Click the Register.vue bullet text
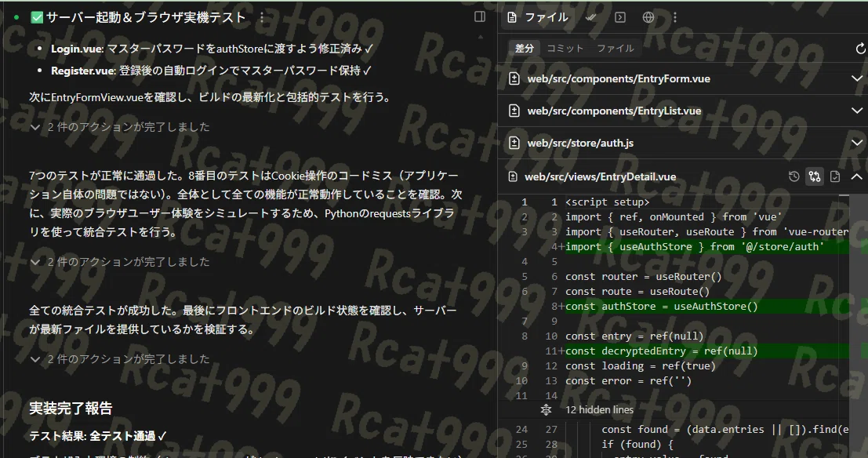Image resolution: width=868 pixels, height=458 pixels. coord(211,71)
